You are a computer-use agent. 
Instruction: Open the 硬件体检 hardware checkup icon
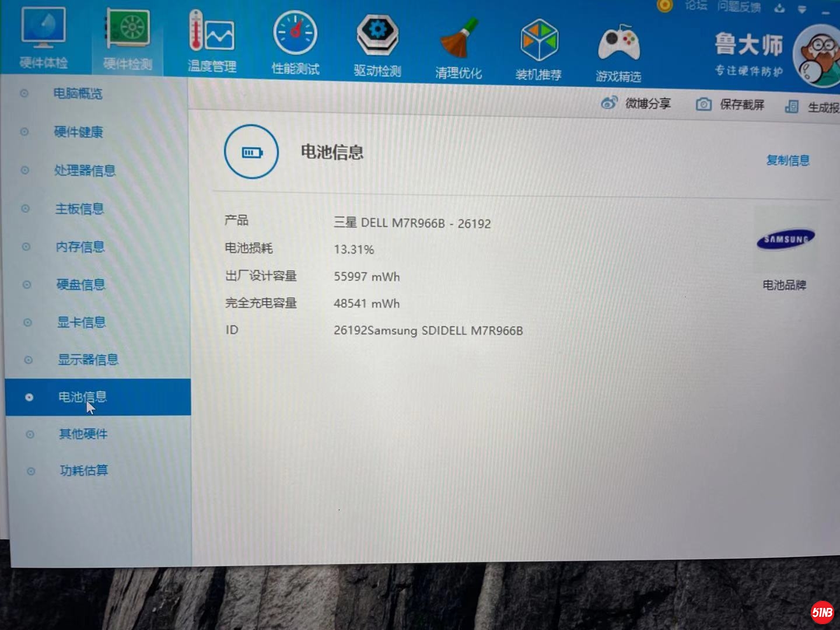44,28
